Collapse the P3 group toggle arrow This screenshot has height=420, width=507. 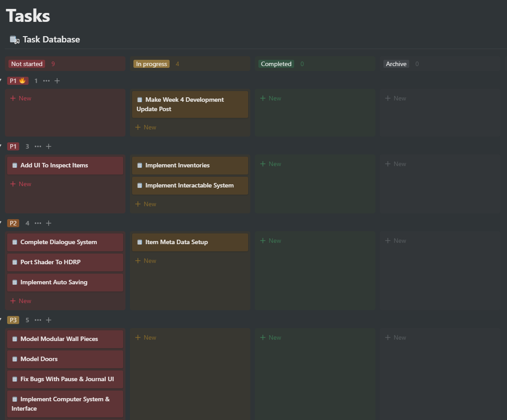pyautogui.click(x=1, y=320)
